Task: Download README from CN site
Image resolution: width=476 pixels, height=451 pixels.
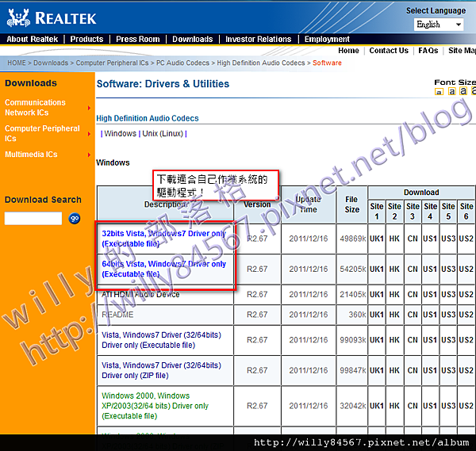Action: pos(413,315)
